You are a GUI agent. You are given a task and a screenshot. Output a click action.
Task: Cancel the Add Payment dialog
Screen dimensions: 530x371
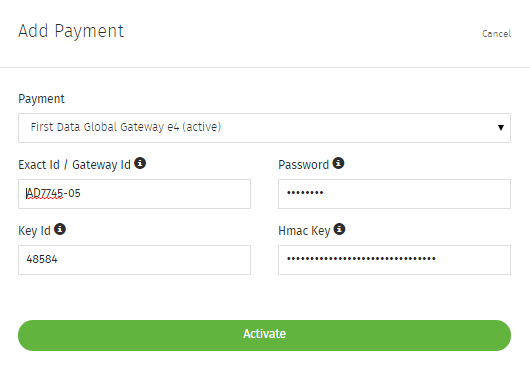pos(496,34)
